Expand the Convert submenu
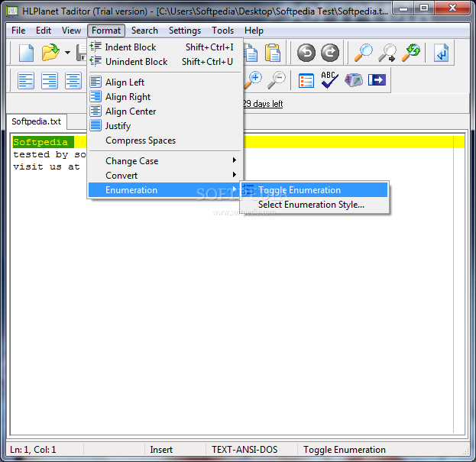 click(166, 176)
